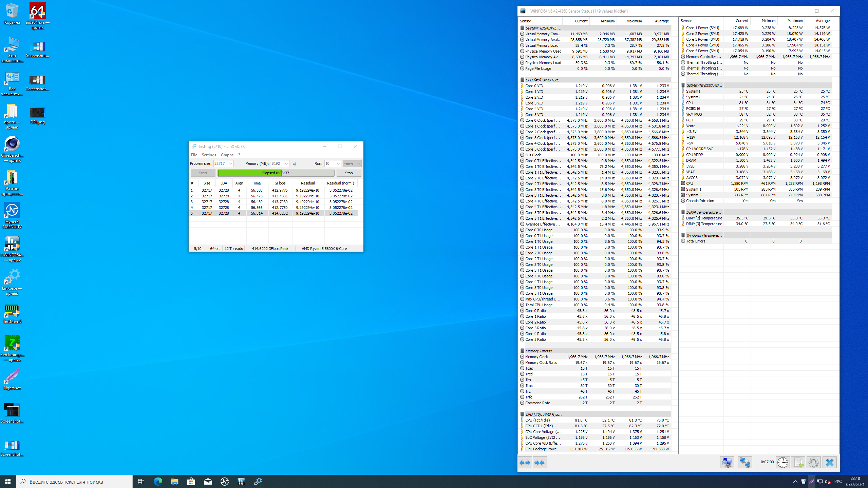
Task: Click the network remote monitors icon
Action: click(x=744, y=463)
